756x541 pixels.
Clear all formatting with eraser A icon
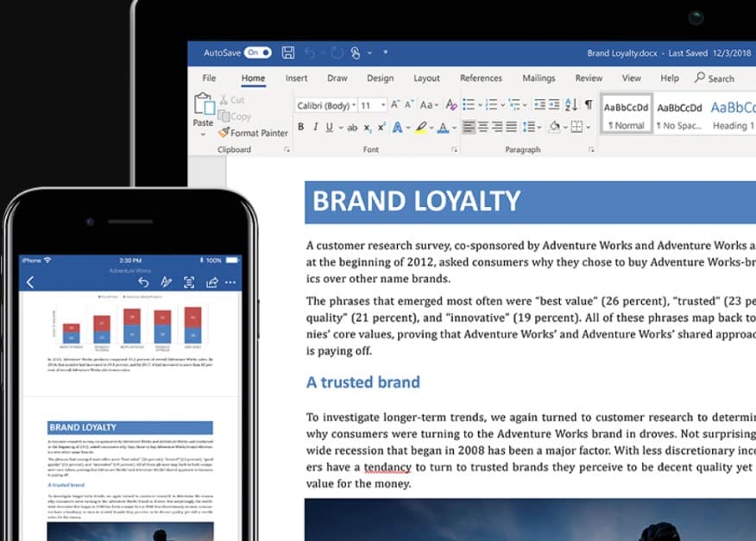coord(450,104)
